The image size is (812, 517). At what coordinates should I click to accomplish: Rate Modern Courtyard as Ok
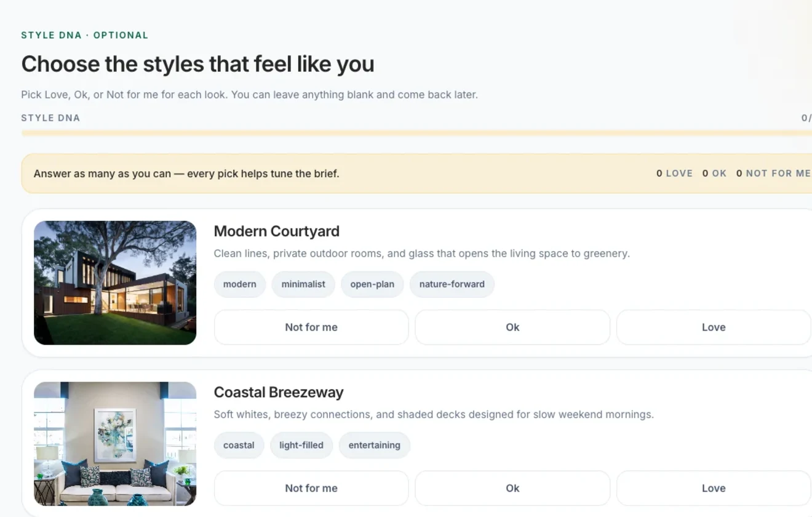point(512,327)
